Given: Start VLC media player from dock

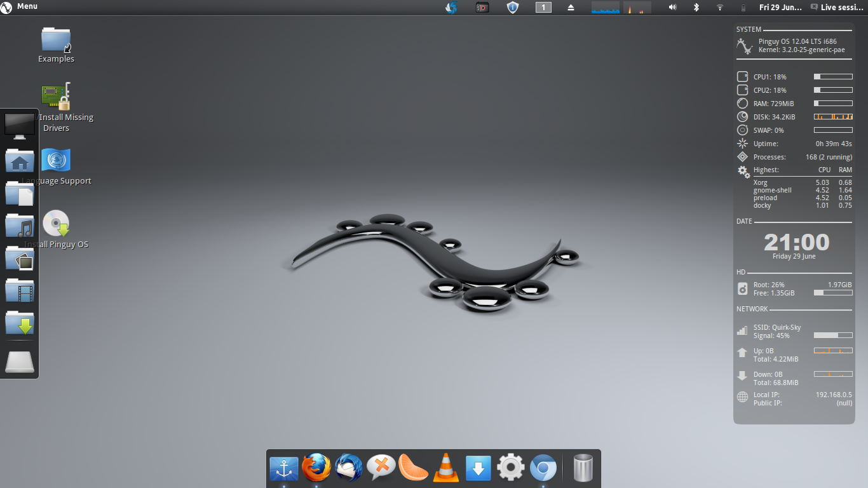Looking at the screenshot, I should tap(446, 468).
